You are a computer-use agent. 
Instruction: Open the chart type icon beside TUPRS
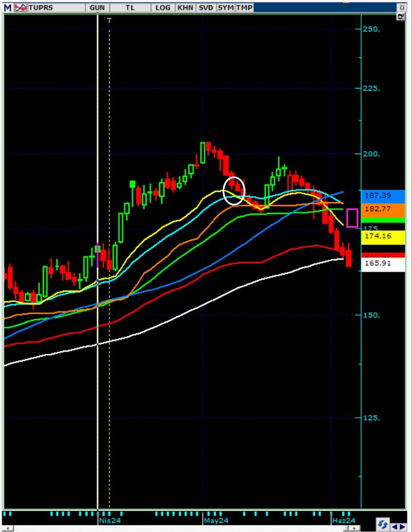tap(21, 7)
